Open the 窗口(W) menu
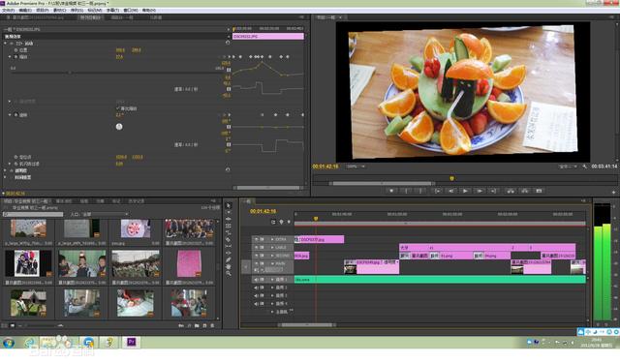The image size is (620, 364). [x=131, y=11]
